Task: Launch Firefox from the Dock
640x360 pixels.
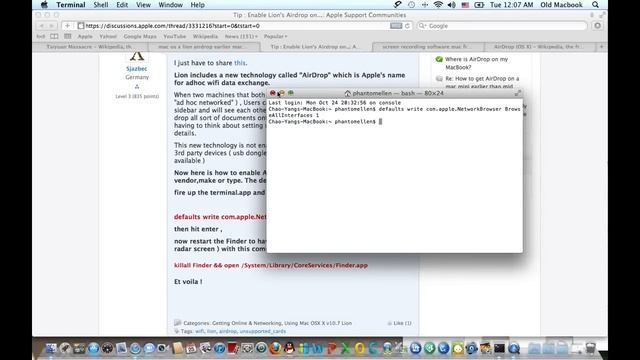Action: [x=276, y=348]
